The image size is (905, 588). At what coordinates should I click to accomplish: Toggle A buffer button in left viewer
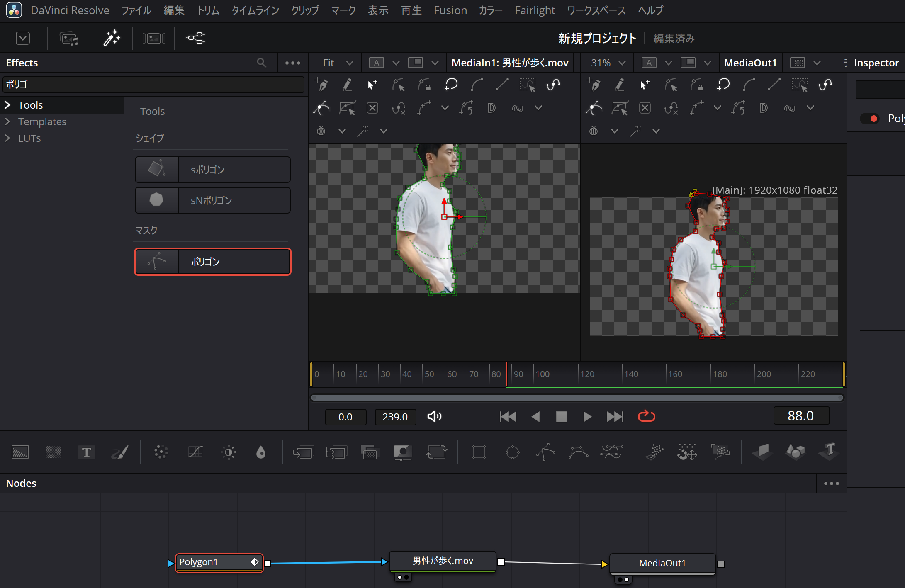click(376, 63)
